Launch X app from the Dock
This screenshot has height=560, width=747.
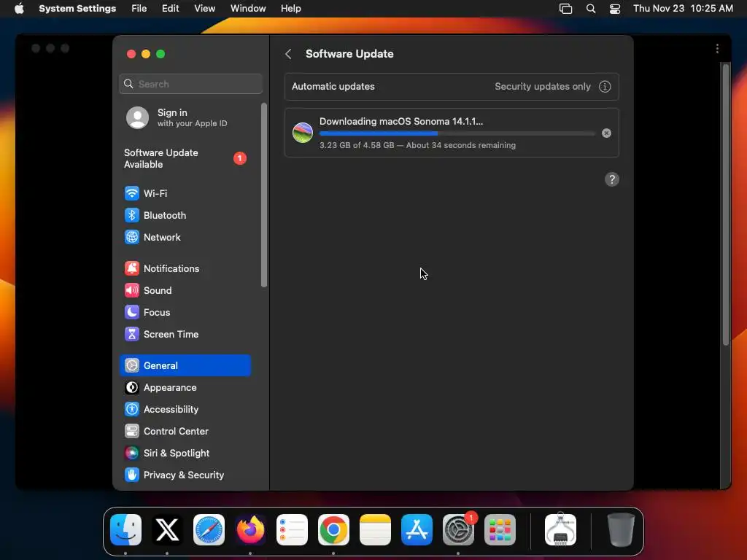tap(167, 529)
